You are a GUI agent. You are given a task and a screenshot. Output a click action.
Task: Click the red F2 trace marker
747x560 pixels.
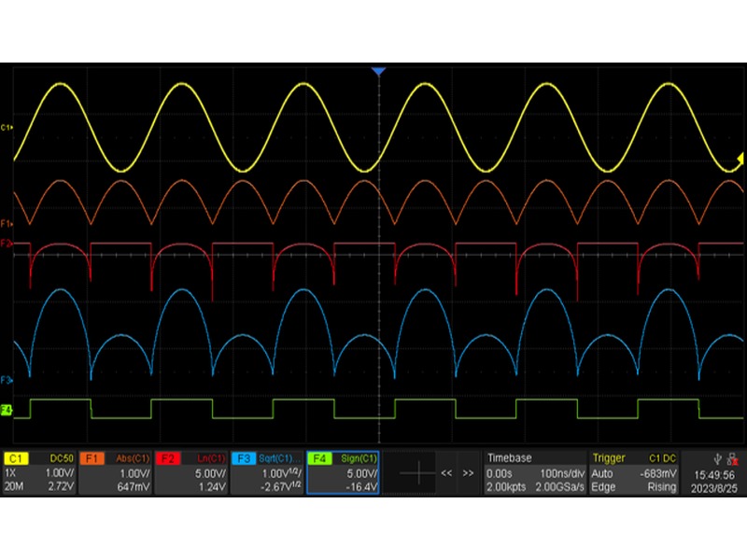pyautogui.click(x=7, y=244)
